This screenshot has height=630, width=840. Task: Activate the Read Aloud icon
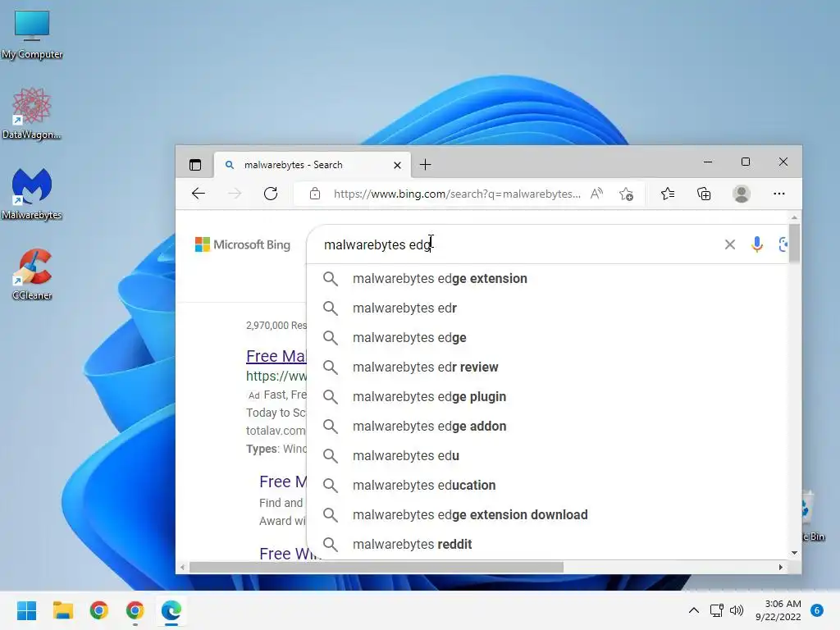(596, 194)
